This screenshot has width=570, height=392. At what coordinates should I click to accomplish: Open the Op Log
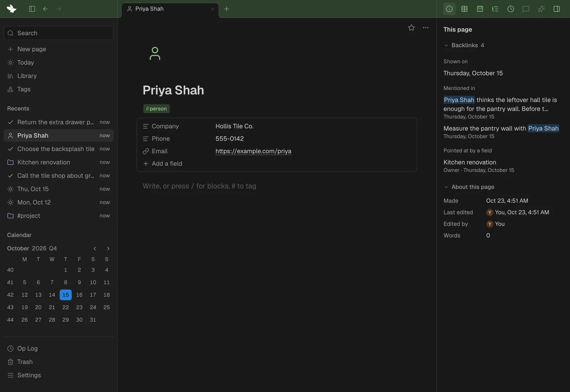tap(58, 349)
